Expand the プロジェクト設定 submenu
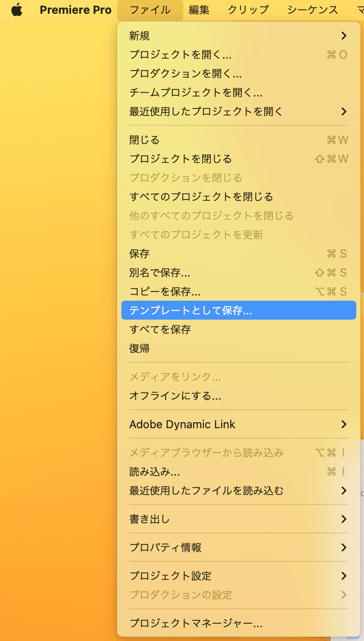364x641 pixels. 239,576
